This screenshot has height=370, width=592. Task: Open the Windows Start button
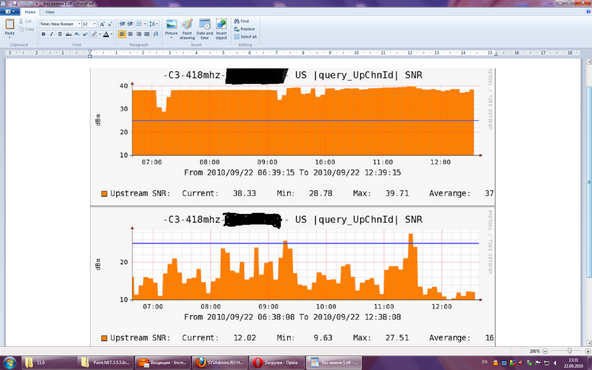pyautogui.click(x=9, y=363)
